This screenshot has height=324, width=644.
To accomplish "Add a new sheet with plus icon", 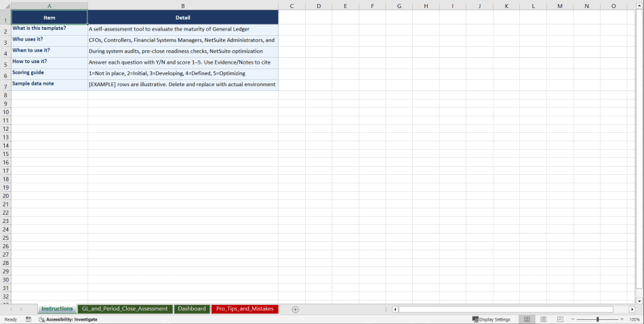I will tap(295, 309).
